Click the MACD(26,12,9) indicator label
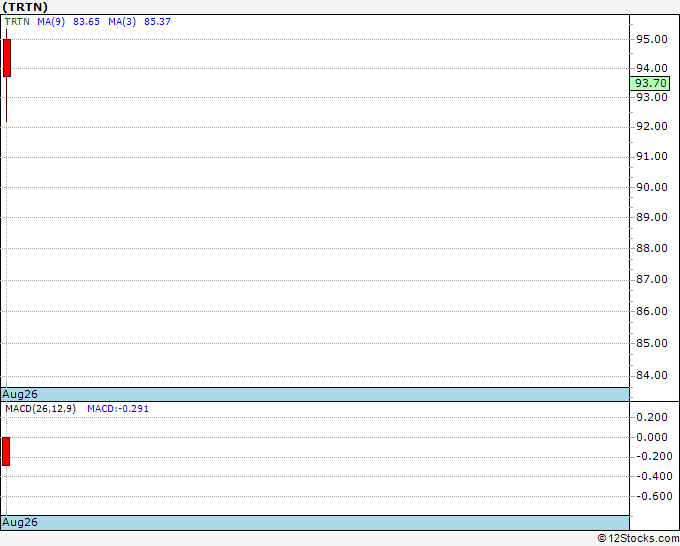The width and height of the screenshot is (680, 546). 41,409
